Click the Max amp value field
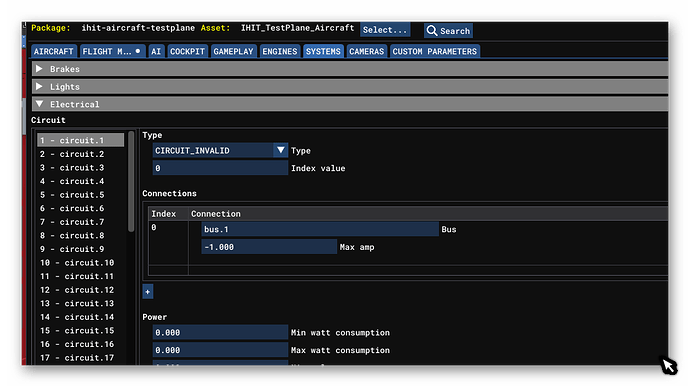Screen dimensions: 690x386 (x=269, y=247)
